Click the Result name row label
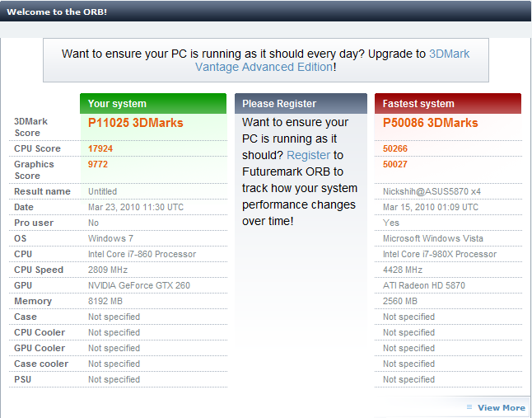Screen dimensions: 532x418 point(42,191)
